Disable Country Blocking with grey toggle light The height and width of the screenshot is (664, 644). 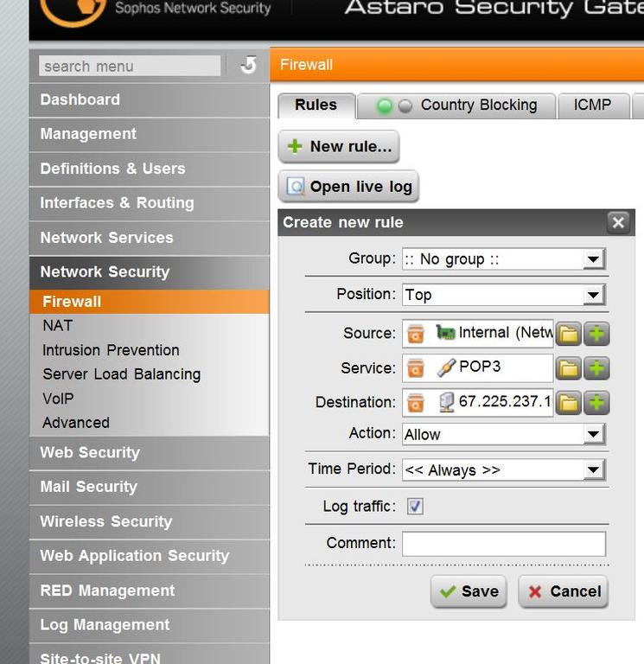click(x=405, y=105)
